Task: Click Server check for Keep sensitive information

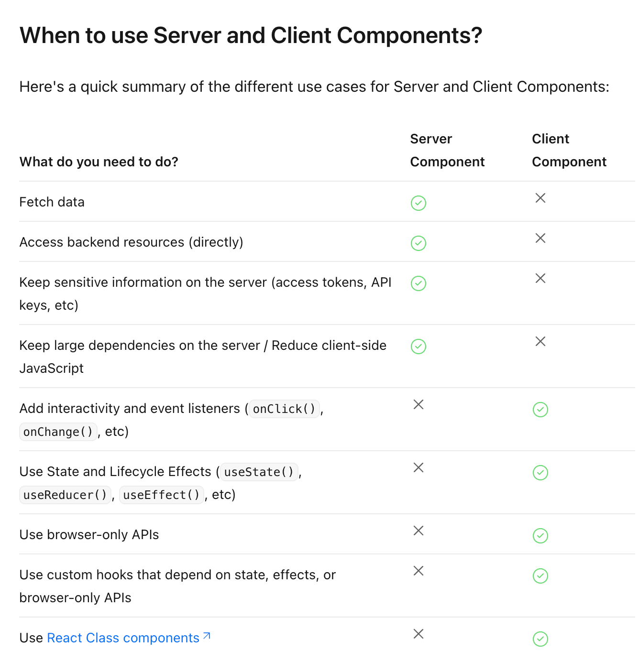Action: click(419, 283)
